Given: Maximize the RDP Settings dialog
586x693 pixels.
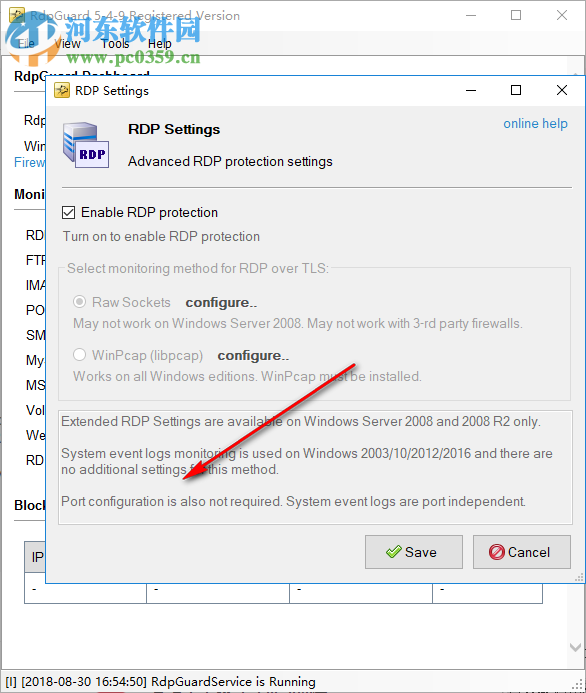Looking at the screenshot, I should coord(516,90).
